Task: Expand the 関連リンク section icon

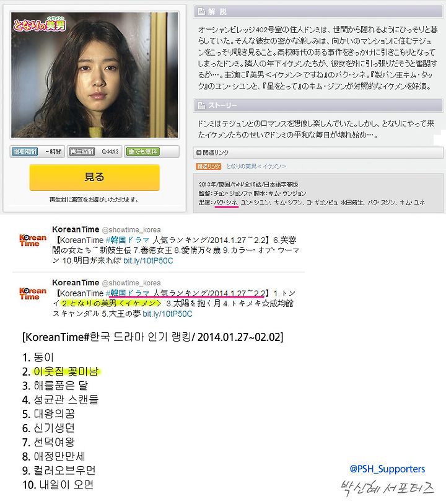Action: tap(199, 153)
